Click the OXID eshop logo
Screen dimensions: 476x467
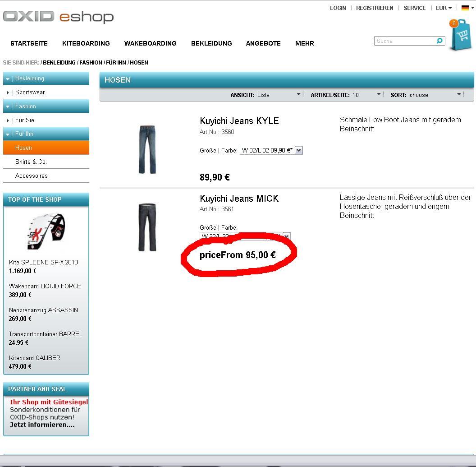pos(58,17)
